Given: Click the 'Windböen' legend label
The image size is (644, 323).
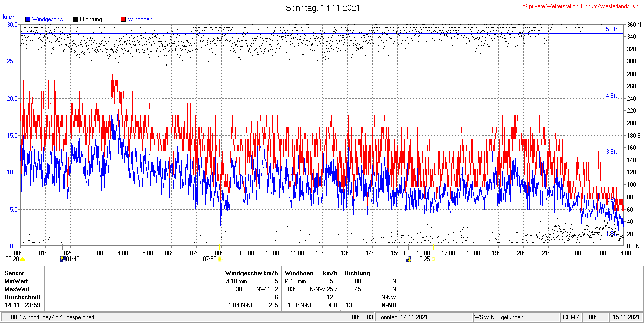Looking at the screenshot, I should pyautogui.click(x=140, y=19).
